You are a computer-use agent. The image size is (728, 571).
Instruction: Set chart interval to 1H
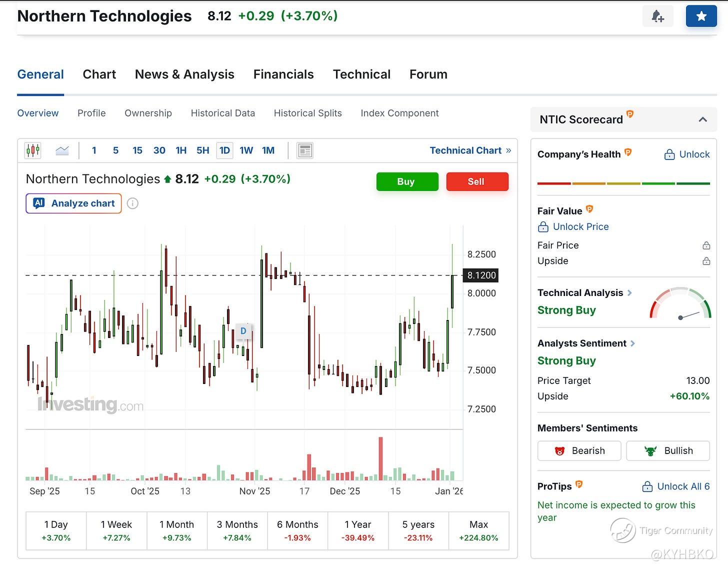[x=181, y=150]
